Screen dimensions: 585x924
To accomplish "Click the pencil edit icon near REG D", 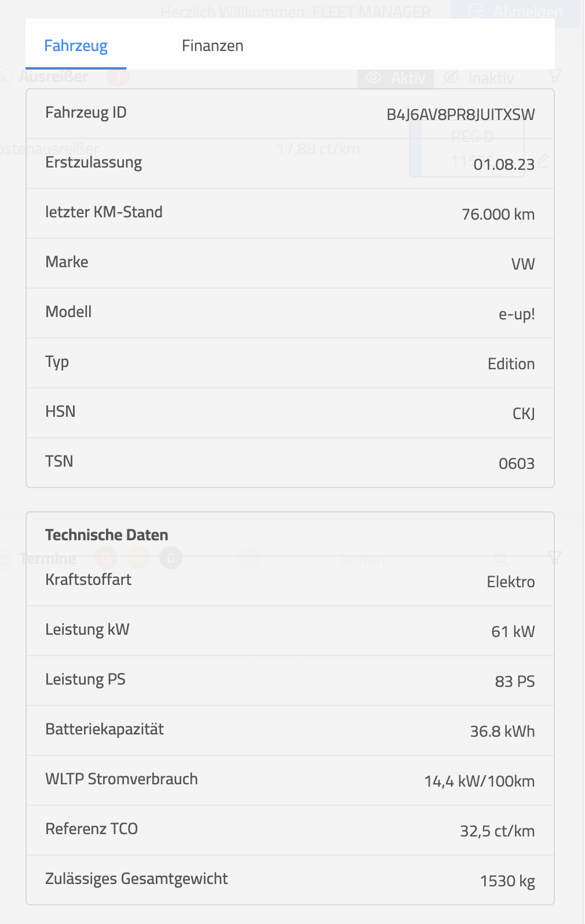I will [542, 161].
